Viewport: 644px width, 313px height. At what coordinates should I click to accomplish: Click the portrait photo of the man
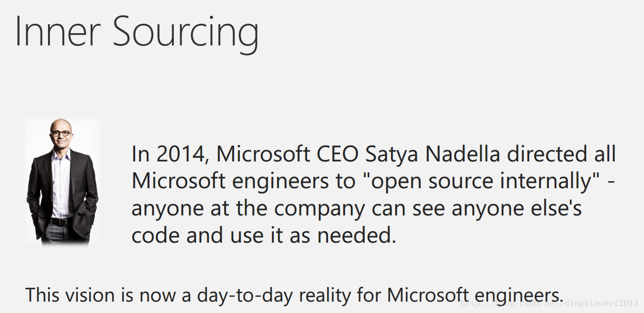coord(62,182)
